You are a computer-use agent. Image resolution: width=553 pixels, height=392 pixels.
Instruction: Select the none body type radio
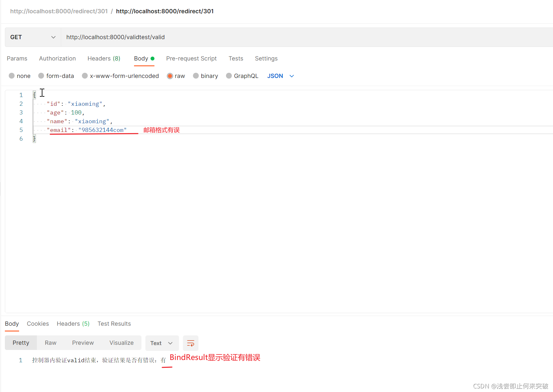[x=12, y=76]
